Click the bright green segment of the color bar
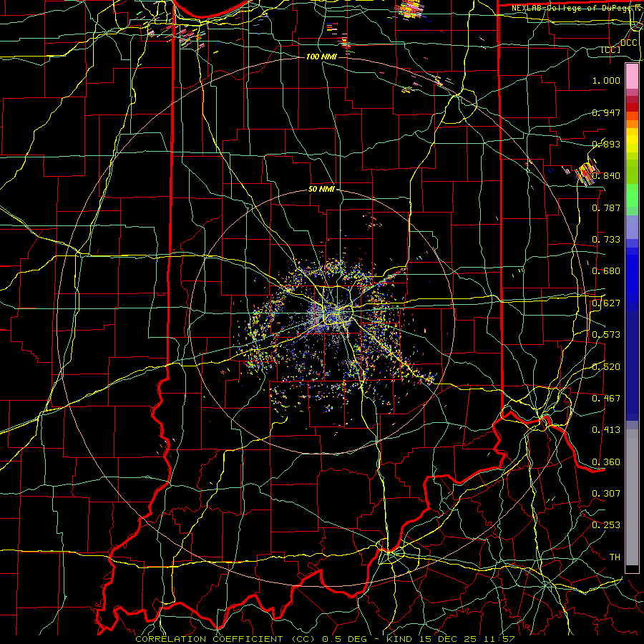The width and height of the screenshot is (644, 644). [x=632, y=195]
